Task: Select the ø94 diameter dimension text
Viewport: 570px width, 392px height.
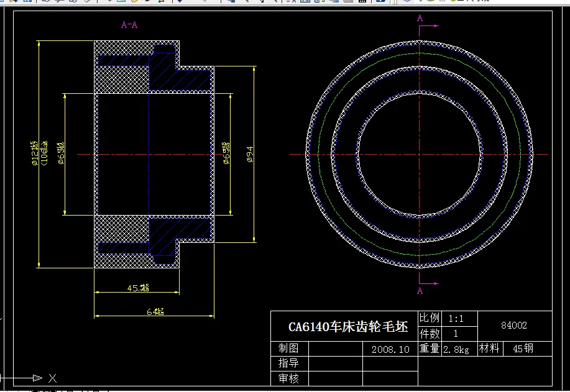Action: 250,155
